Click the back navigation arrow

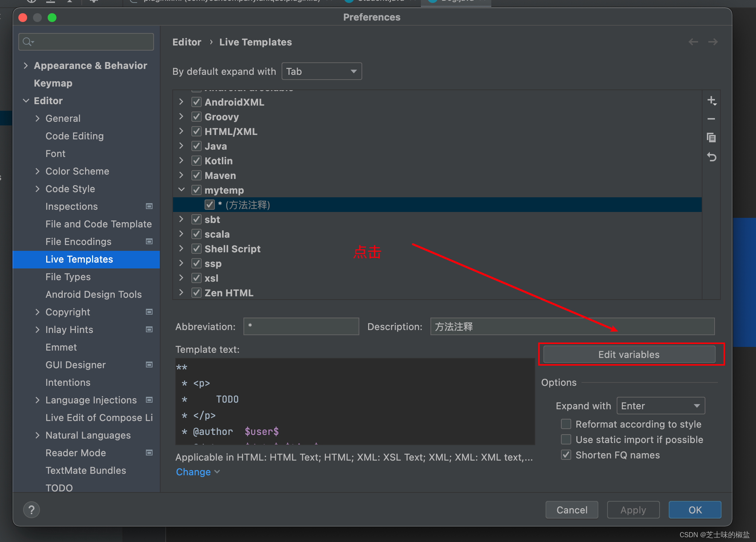(693, 42)
